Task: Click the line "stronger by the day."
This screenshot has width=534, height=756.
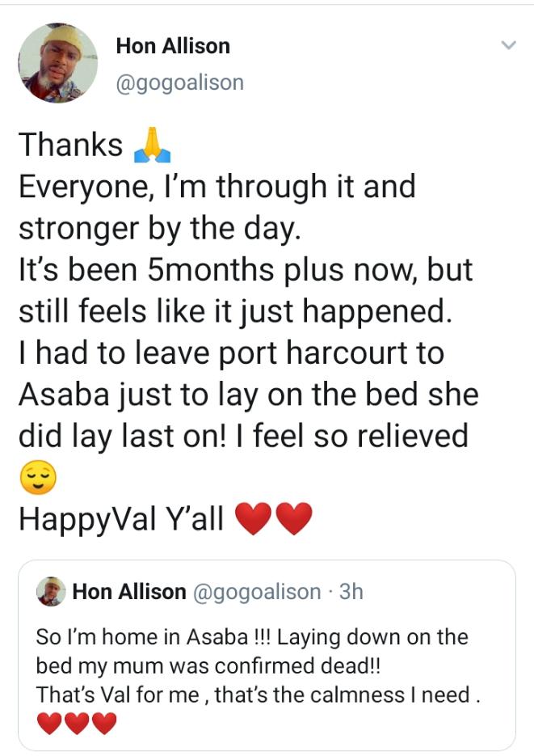Action: pyautogui.click(x=159, y=228)
